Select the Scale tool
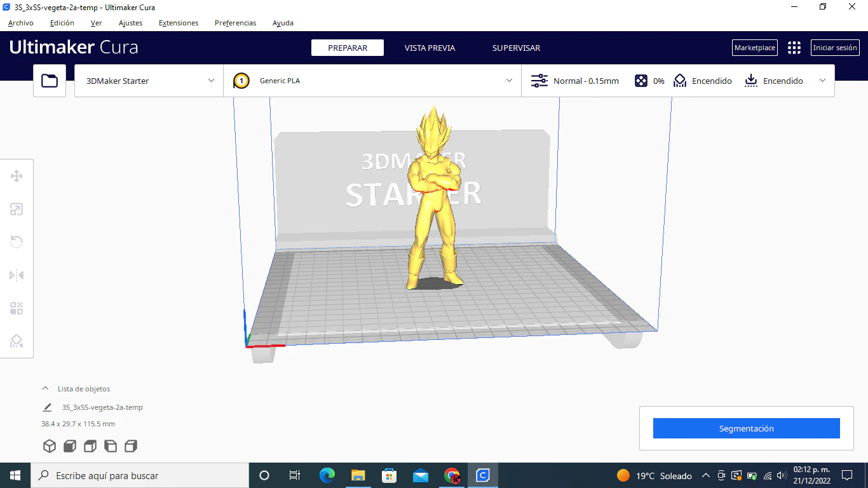Screen dimensions: 868x488 17,209
